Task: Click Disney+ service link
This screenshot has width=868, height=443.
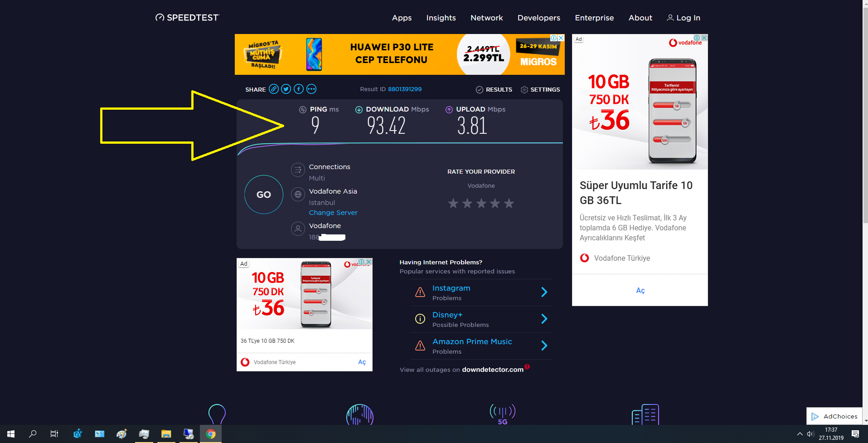Action: (447, 315)
